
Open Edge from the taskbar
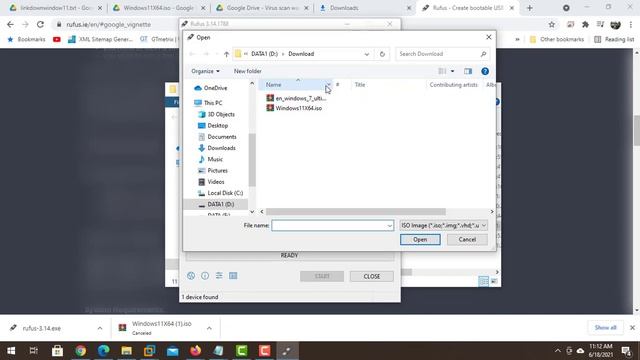tap(103, 351)
